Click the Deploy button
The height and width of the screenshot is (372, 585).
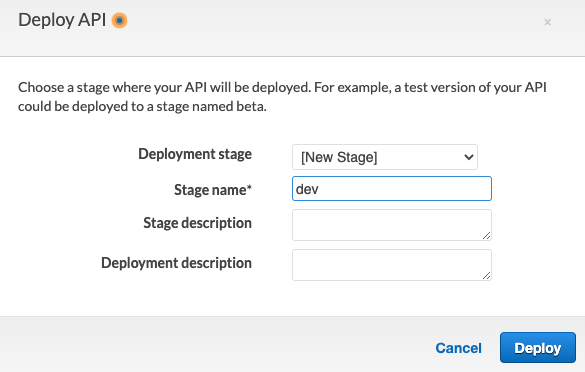click(x=538, y=348)
